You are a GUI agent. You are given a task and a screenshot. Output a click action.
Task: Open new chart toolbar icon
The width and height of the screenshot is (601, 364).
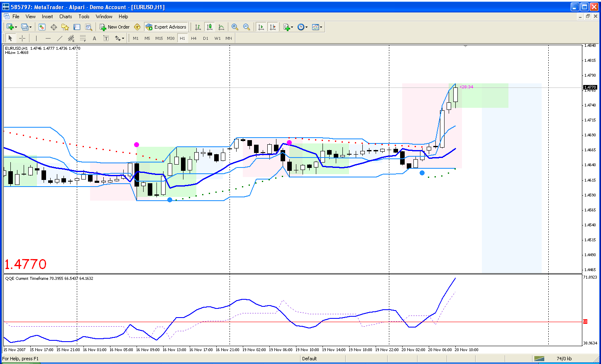pos(10,27)
